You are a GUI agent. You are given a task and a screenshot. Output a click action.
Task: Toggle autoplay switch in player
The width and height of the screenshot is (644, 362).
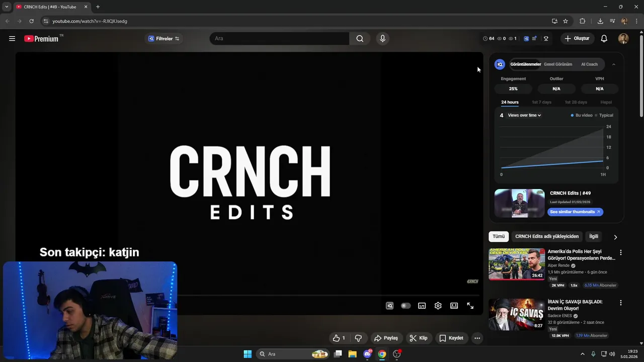tap(406, 306)
